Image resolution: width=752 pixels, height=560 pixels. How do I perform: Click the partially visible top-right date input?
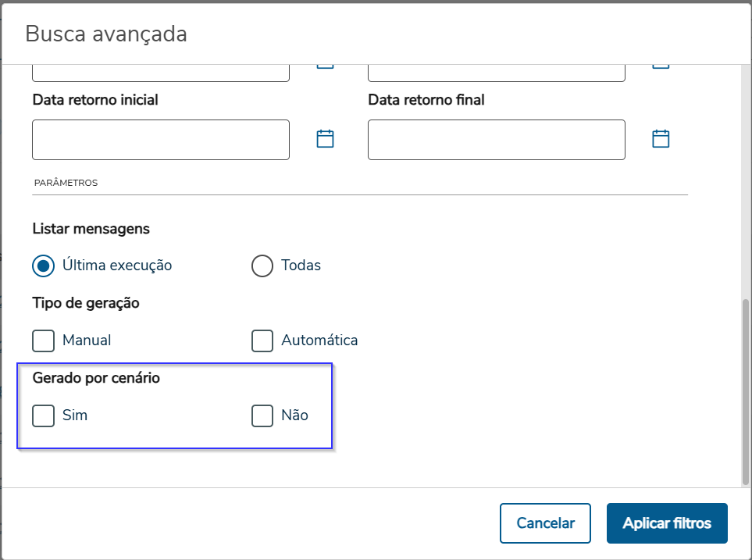coord(496,69)
